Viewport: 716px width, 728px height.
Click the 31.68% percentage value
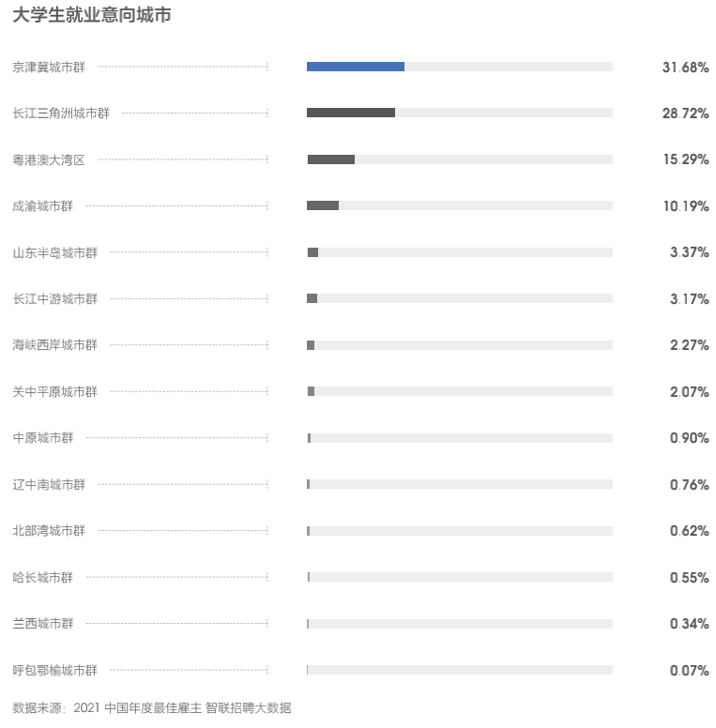[x=685, y=68]
